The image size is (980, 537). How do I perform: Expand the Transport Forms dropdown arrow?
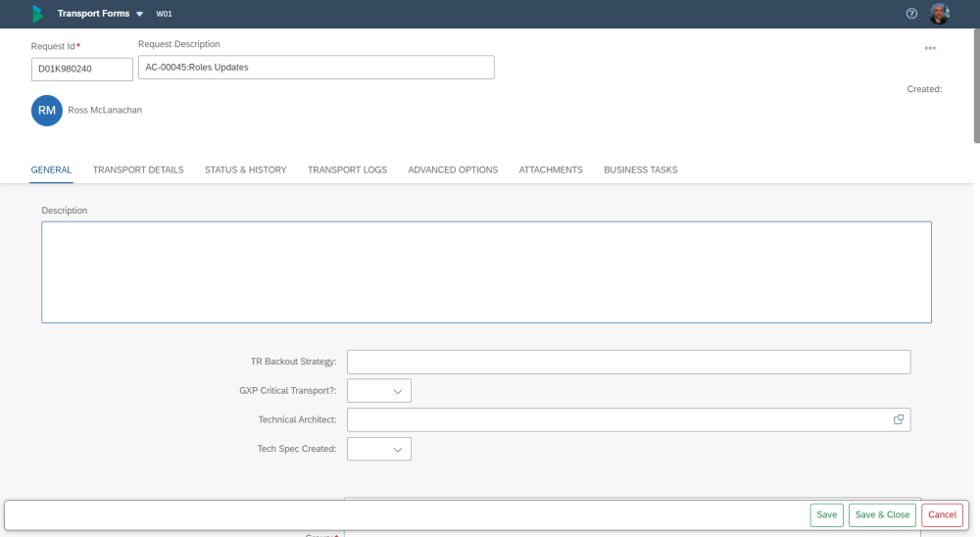pyautogui.click(x=139, y=14)
